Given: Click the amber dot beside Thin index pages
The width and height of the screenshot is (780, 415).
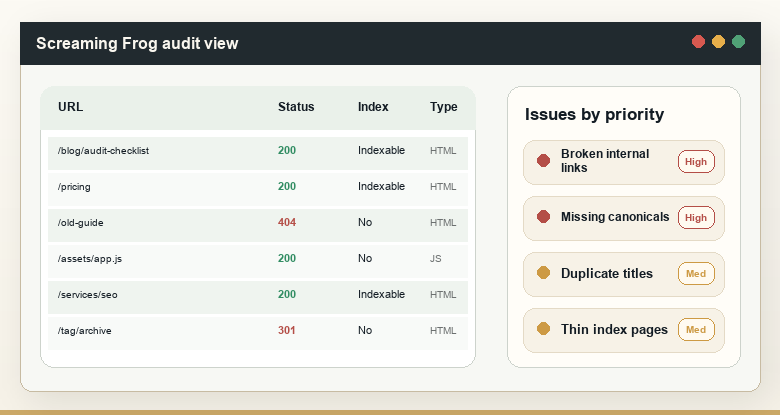Looking at the screenshot, I should (x=543, y=328).
